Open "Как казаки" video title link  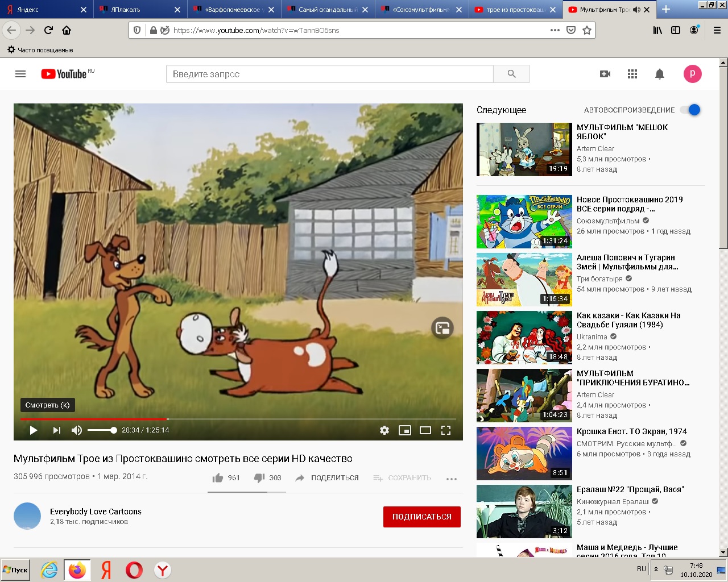coord(628,320)
